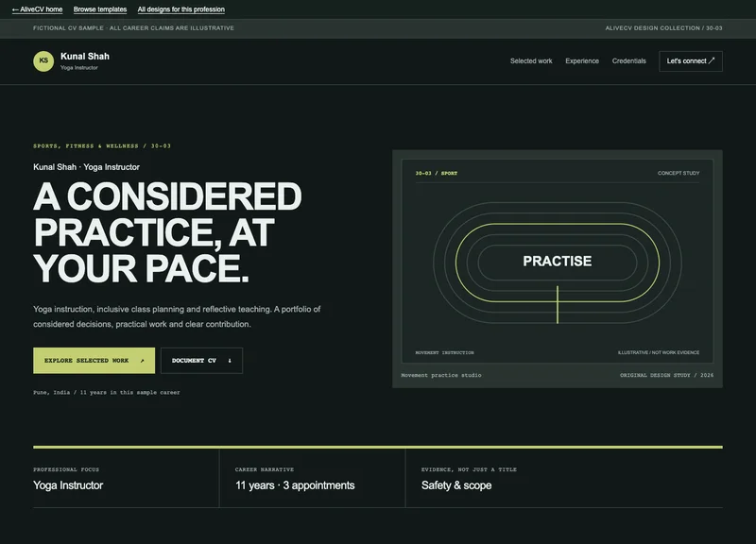Click Explore Selected Work button
This screenshot has width=756, height=544.
[94, 361]
